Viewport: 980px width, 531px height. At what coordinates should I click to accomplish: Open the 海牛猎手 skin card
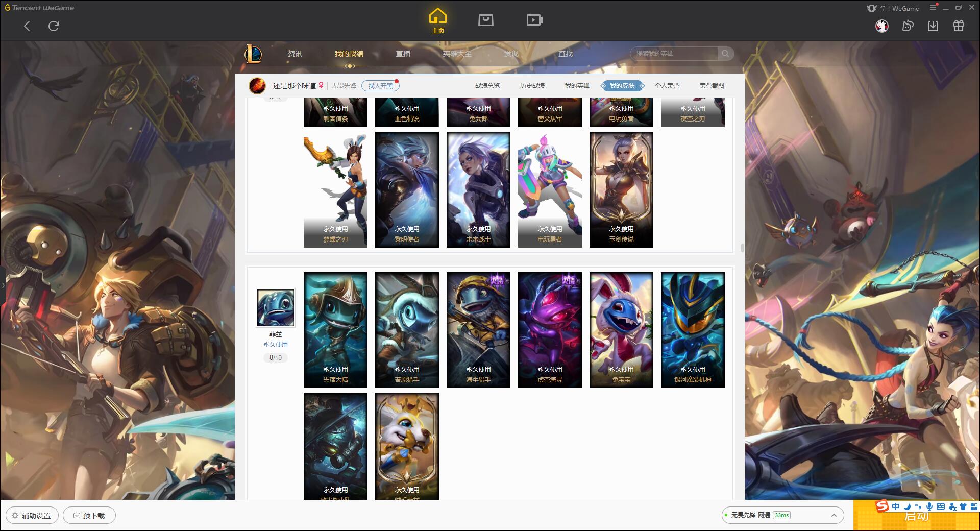coord(478,330)
